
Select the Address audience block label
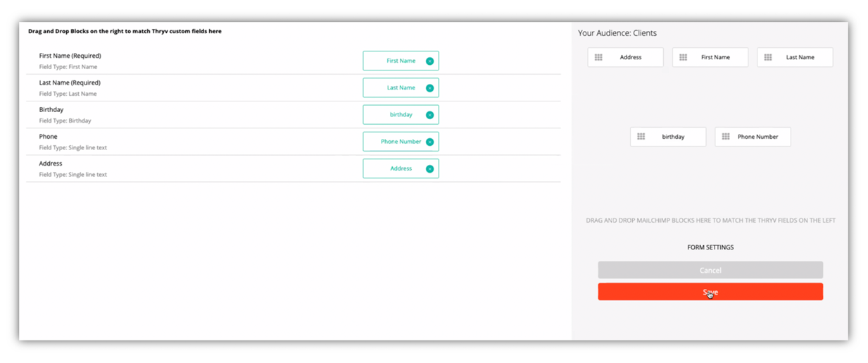(x=631, y=57)
